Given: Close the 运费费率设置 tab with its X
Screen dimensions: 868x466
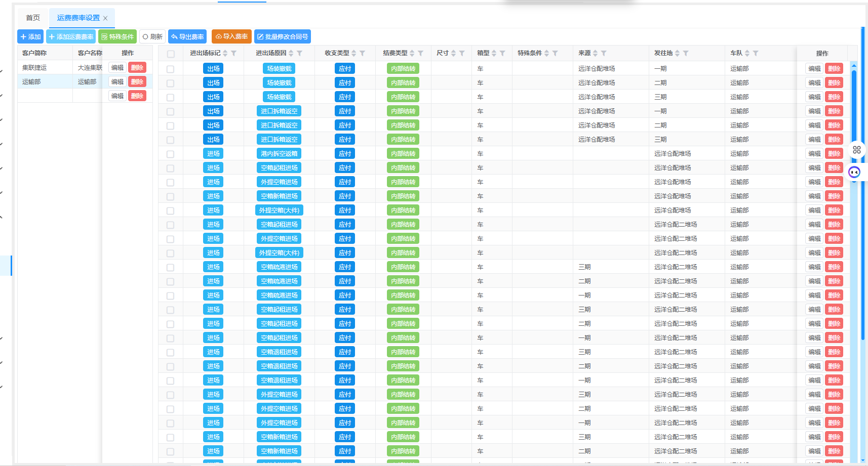Looking at the screenshot, I should click(x=105, y=18).
